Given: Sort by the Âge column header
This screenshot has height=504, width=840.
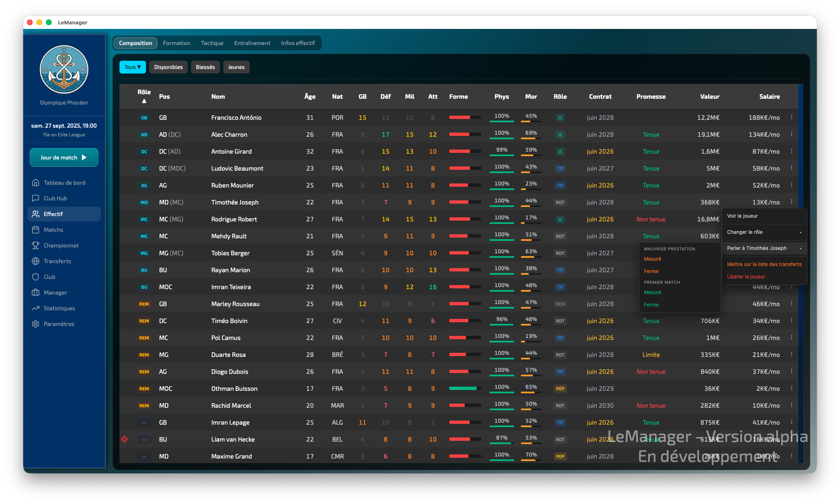Looking at the screenshot, I should [310, 96].
